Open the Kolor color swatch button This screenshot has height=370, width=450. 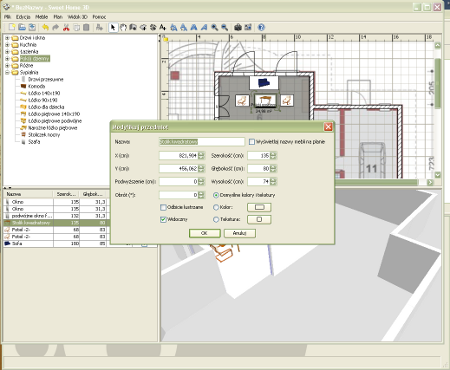pyautogui.click(x=259, y=207)
